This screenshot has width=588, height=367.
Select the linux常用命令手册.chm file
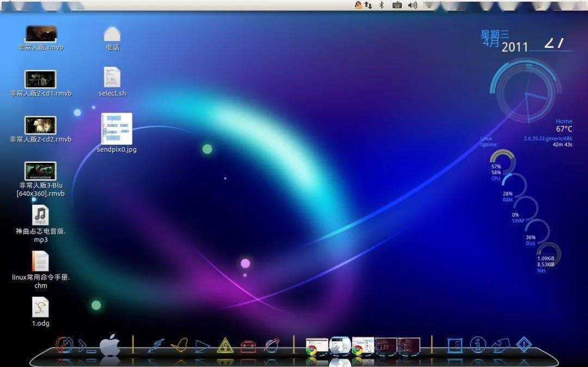pos(40,270)
